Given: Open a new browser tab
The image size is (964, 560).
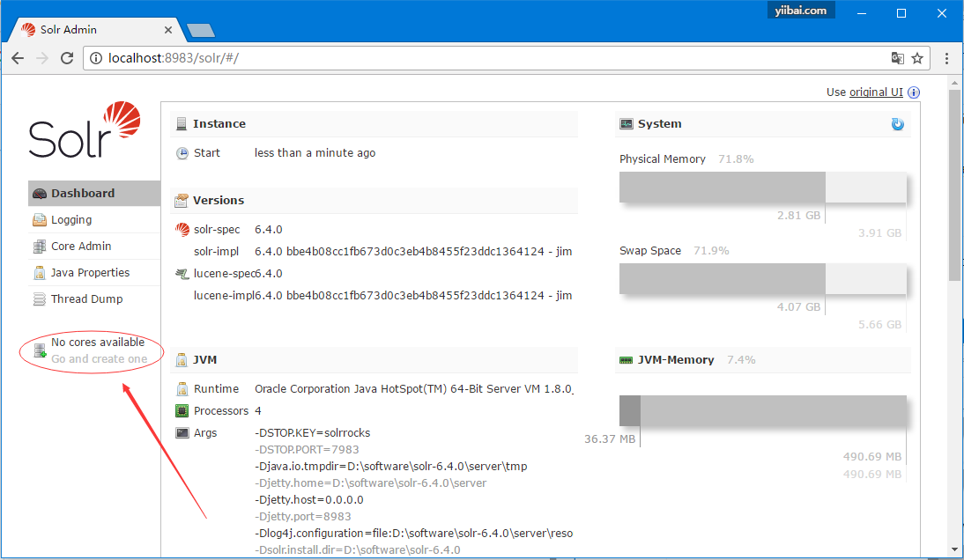Looking at the screenshot, I should click(202, 31).
